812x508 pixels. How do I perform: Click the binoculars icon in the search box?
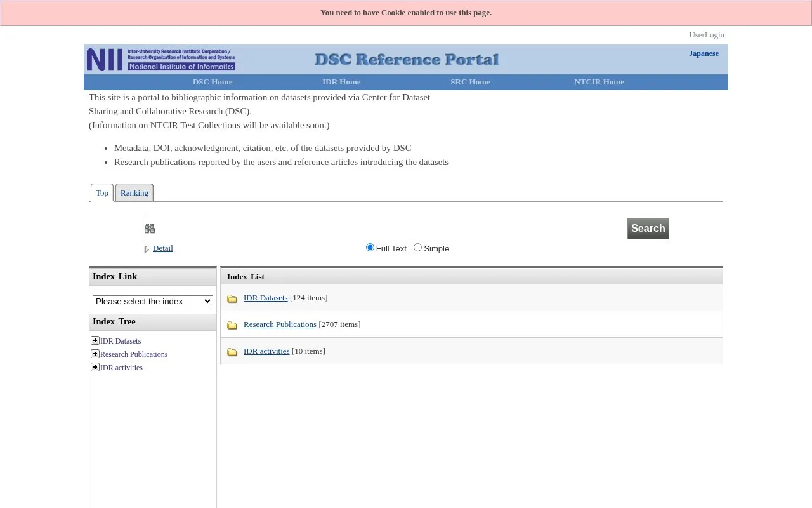(150, 229)
